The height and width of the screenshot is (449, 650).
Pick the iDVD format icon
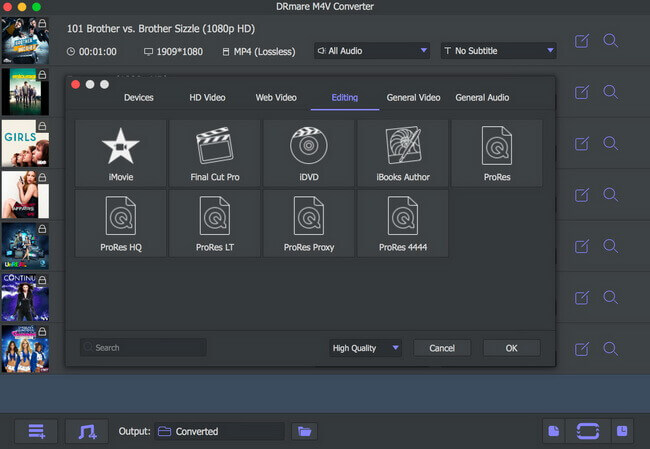309,153
